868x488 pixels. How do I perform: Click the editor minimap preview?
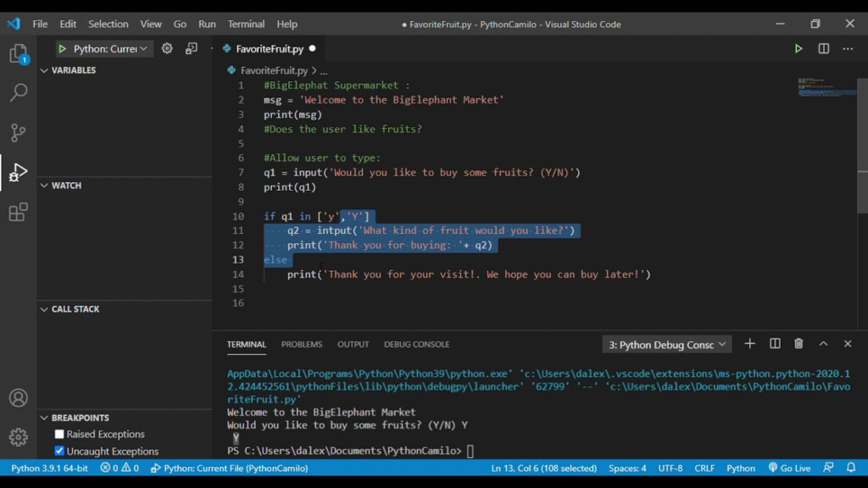coord(826,87)
